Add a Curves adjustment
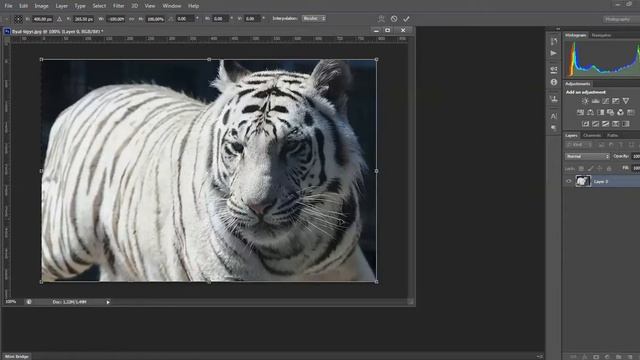The width and height of the screenshot is (640, 360). (x=606, y=101)
